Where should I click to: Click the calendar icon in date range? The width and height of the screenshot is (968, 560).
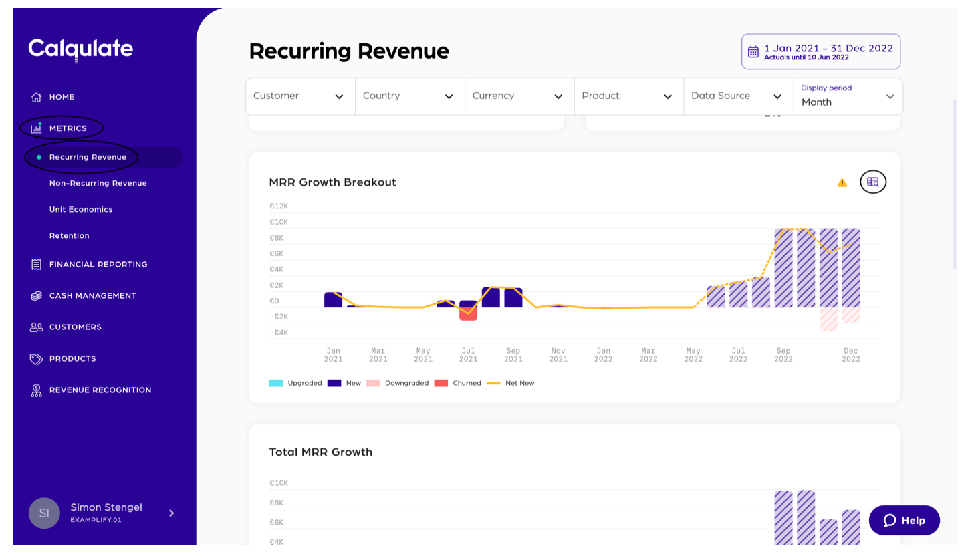[753, 51]
